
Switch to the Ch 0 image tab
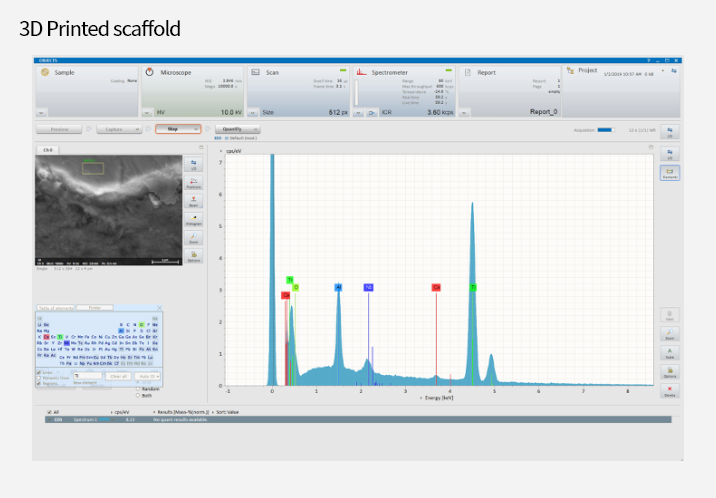46,149
